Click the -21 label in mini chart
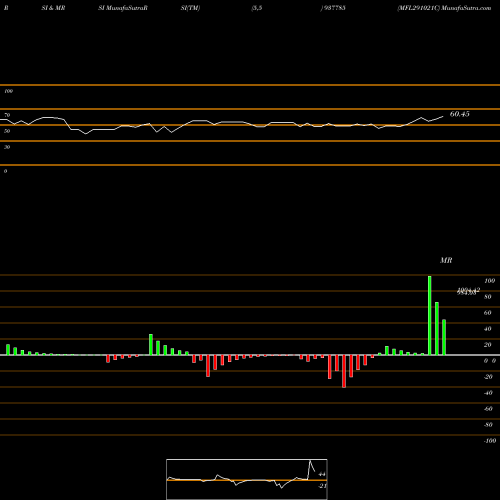 pos(322,486)
